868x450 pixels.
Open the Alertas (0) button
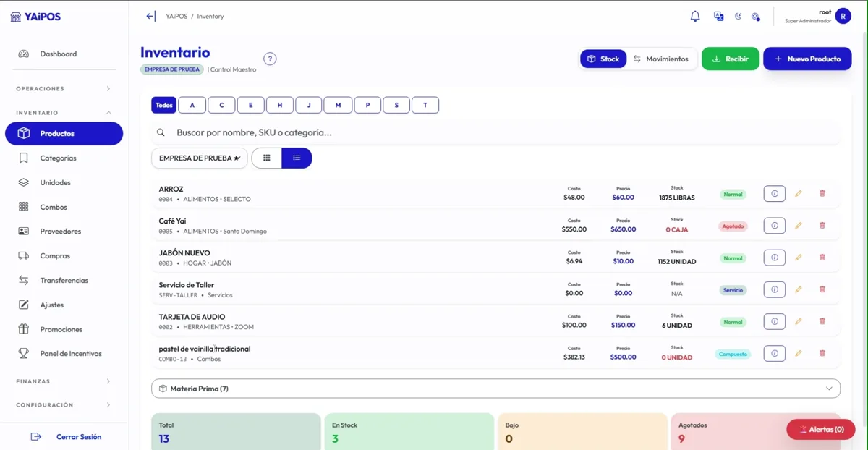point(821,429)
